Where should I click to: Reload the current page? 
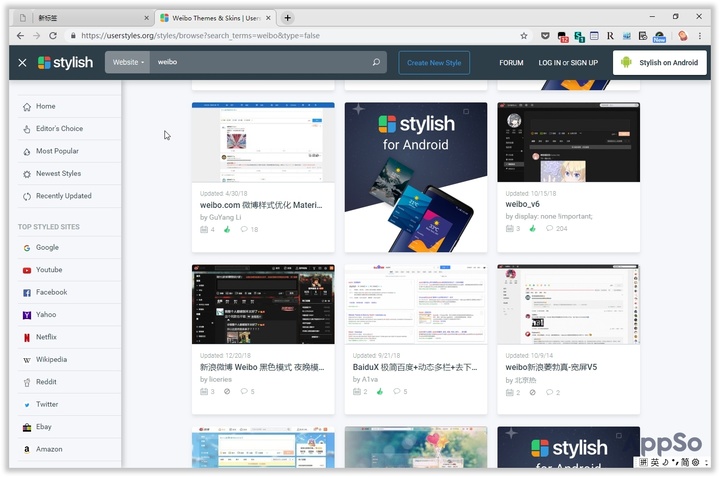(53, 36)
